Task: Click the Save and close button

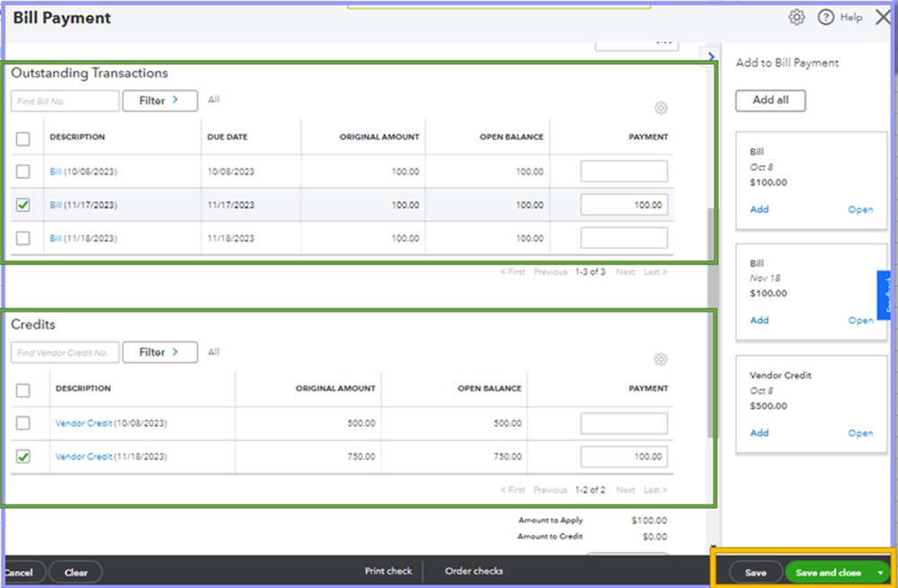Action: pos(829,573)
